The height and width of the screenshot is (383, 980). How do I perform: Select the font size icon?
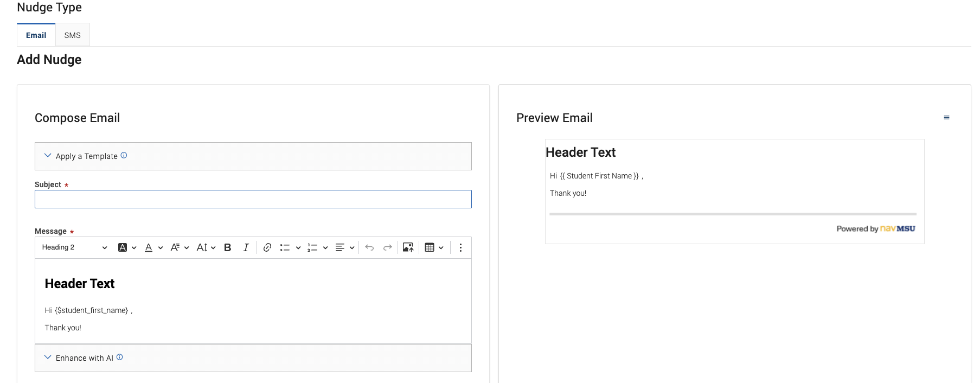click(x=202, y=247)
